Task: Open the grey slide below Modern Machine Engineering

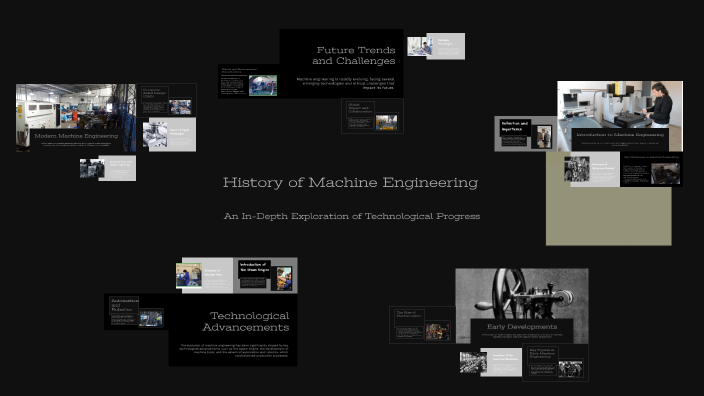Action: coord(108,168)
